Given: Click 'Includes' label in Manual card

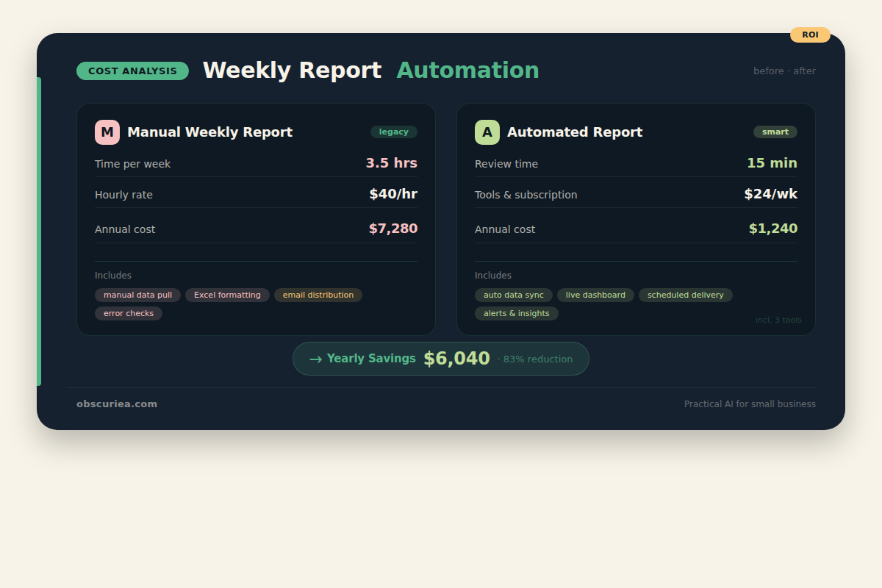Looking at the screenshot, I should click(113, 276).
